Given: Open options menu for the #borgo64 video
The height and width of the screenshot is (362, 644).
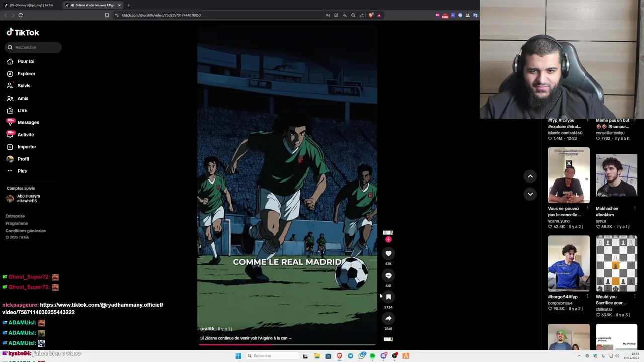Looking at the screenshot, I should coord(587,297).
